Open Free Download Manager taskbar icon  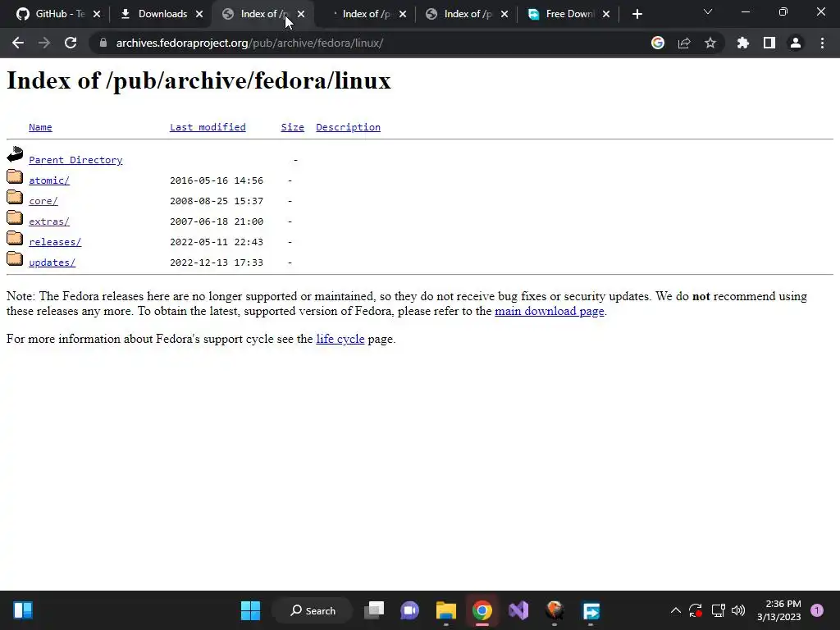[591, 610]
